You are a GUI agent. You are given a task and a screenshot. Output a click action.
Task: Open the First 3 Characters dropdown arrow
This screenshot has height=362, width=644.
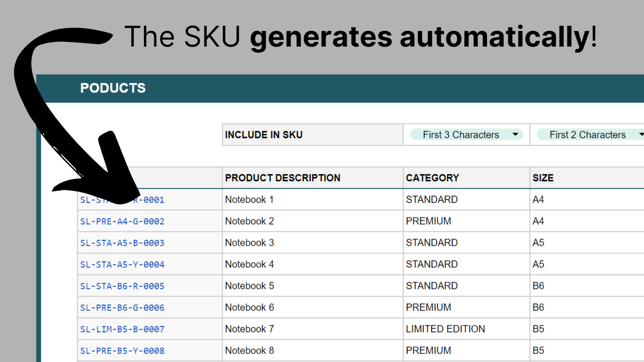515,134
